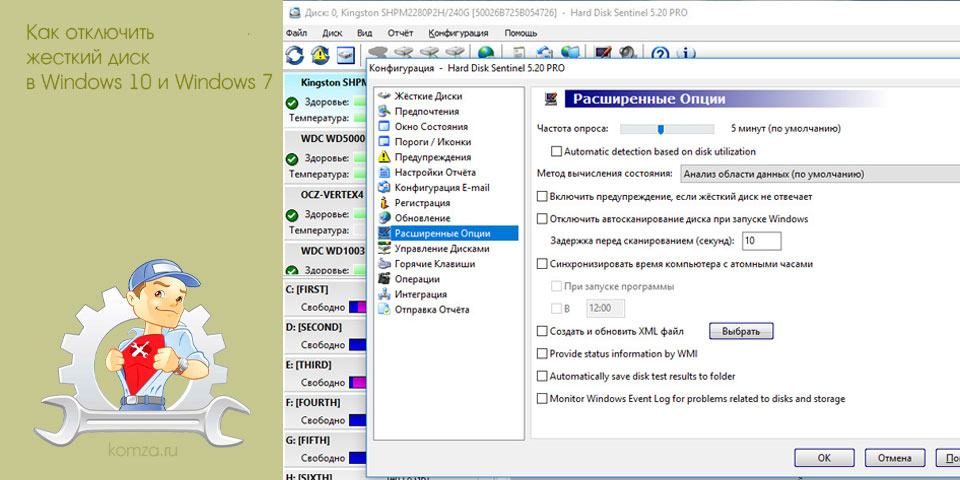Click the free-space bar under C: [FIRST]
Viewport: 960px width, 480px height.
click(358, 307)
